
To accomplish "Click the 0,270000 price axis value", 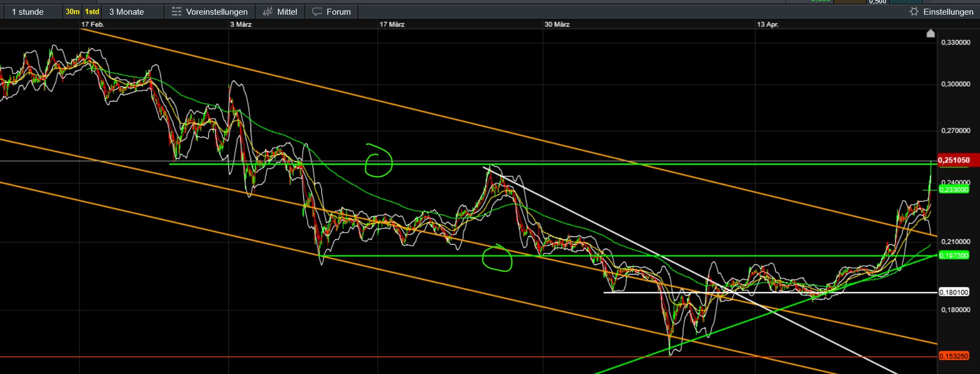I will pos(956,130).
